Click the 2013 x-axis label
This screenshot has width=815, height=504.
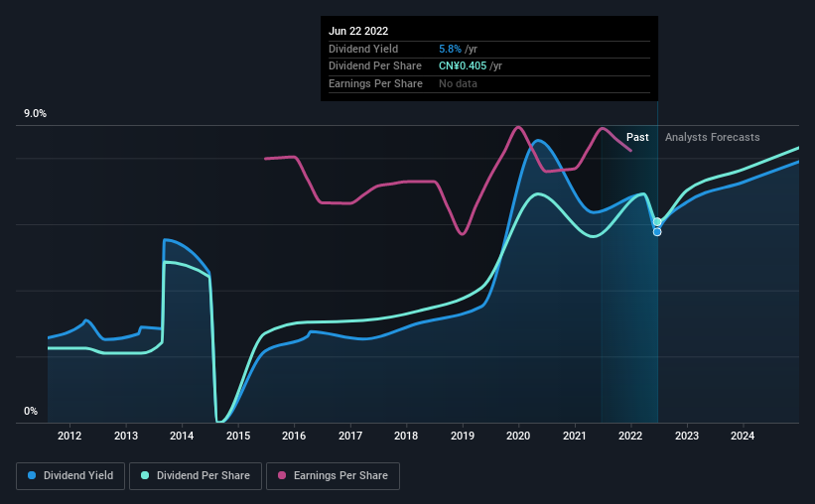pos(126,436)
